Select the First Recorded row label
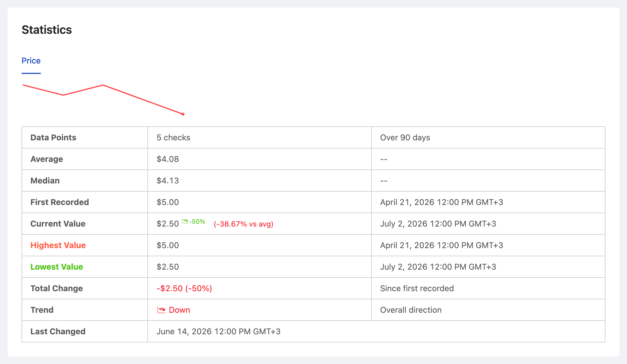Viewport: 627px width, 364px height. pos(60,202)
